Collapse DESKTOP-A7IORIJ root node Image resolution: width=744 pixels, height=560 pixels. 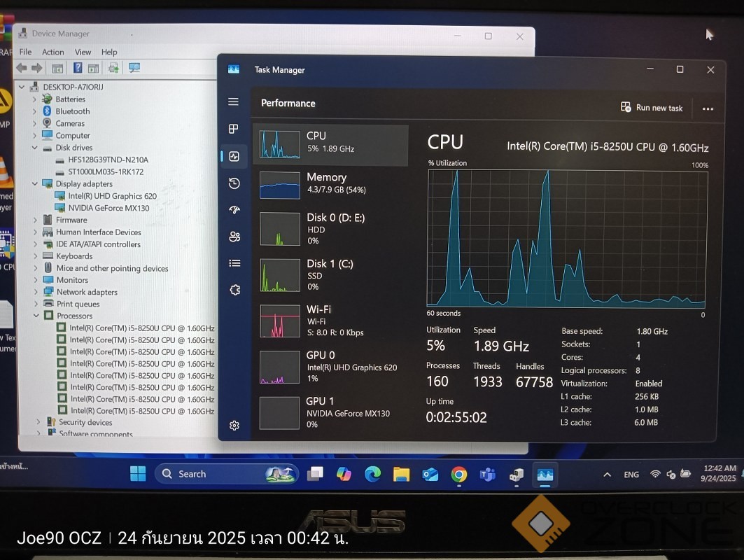pyautogui.click(x=22, y=87)
